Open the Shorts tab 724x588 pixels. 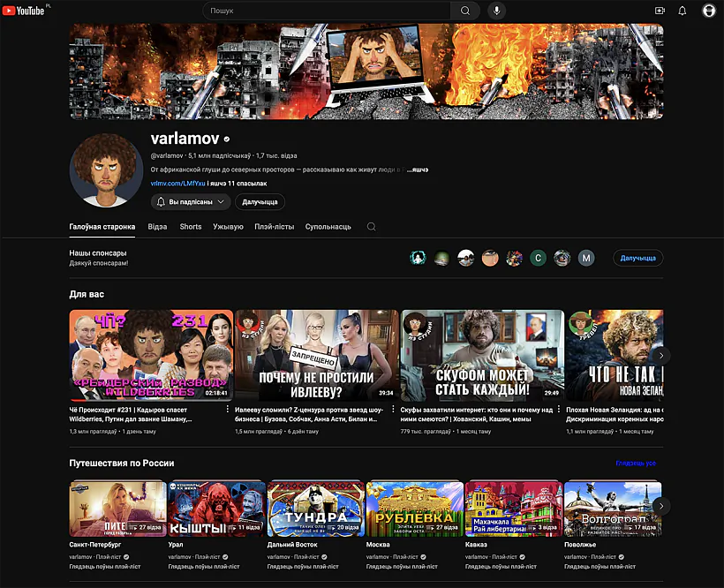190,226
